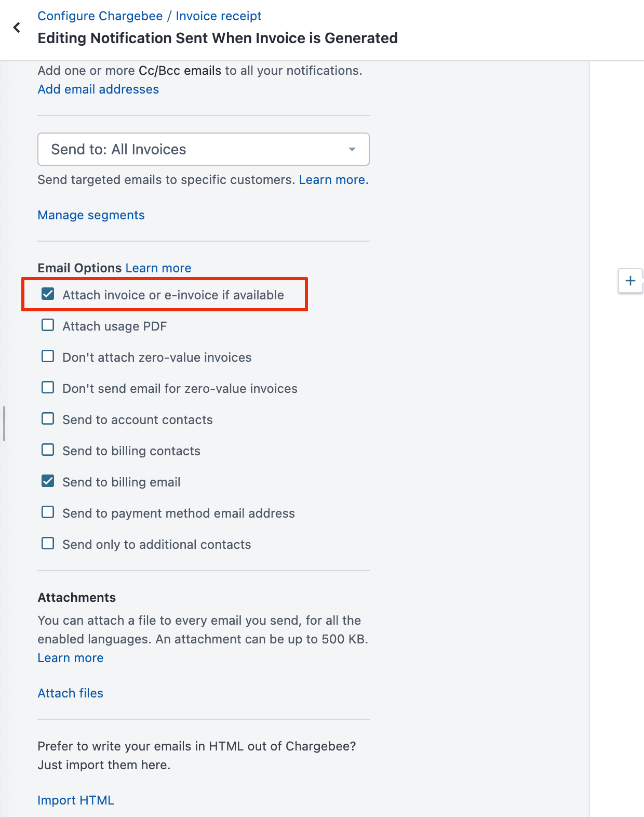Click Add email addresses link
Image resolution: width=644 pixels, height=817 pixels.
click(98, 89)
